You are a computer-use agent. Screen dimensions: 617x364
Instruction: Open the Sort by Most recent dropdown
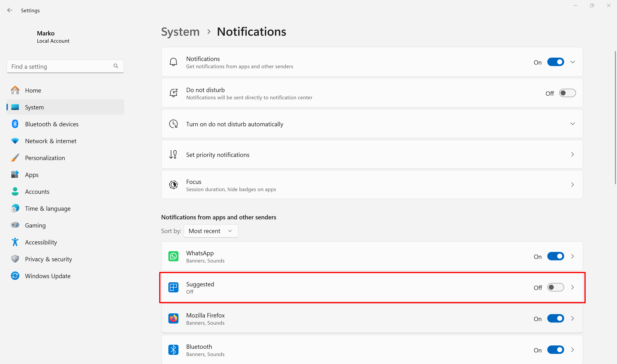211,231
